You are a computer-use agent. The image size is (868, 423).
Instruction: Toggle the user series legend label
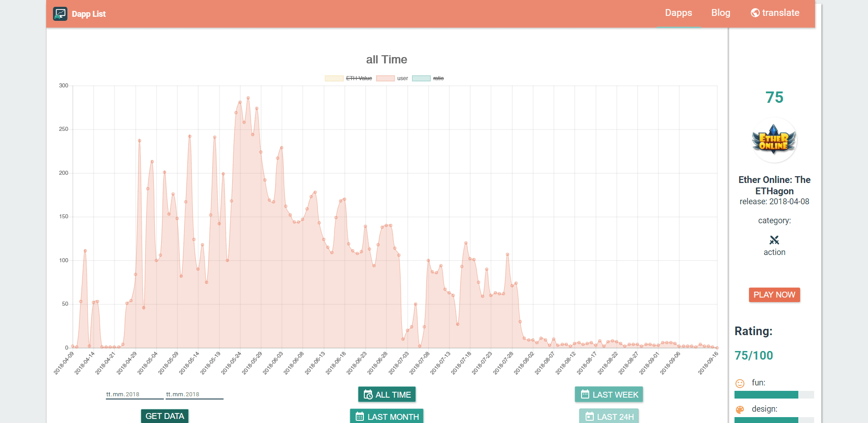(402, 78)
